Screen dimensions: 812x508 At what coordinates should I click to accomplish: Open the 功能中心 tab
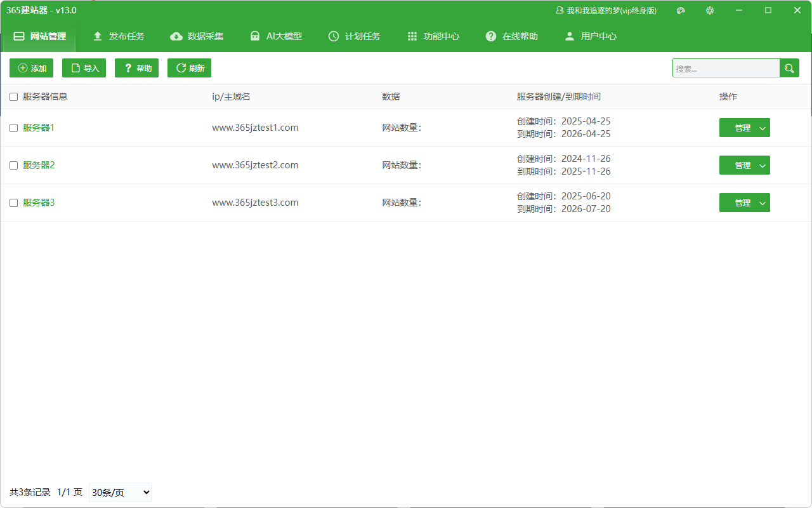point(433,36)
